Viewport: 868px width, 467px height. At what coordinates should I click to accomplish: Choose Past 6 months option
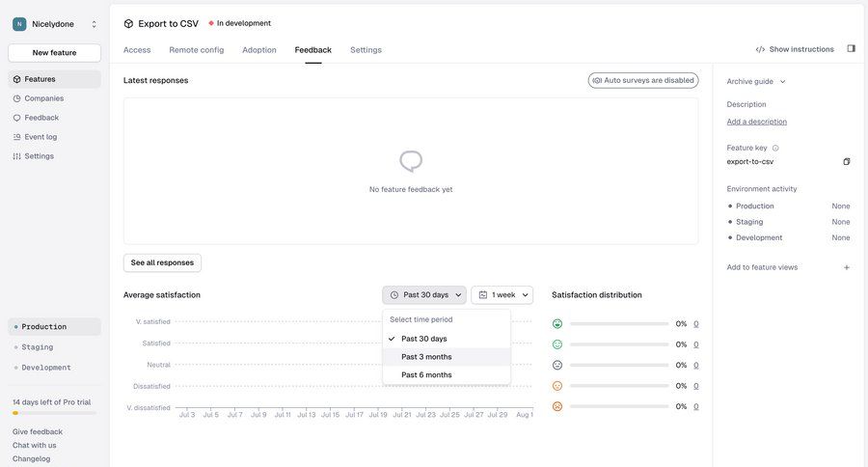(x=447, y=375)
